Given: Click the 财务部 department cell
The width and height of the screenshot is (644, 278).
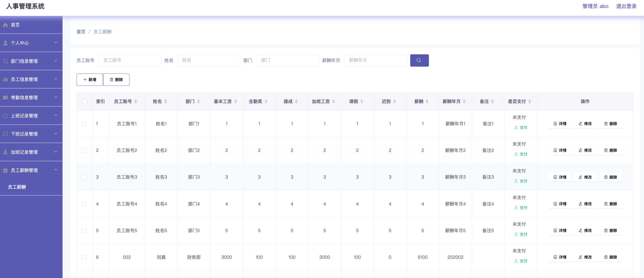Looking at the screenshot, I should tap(194, 257).
